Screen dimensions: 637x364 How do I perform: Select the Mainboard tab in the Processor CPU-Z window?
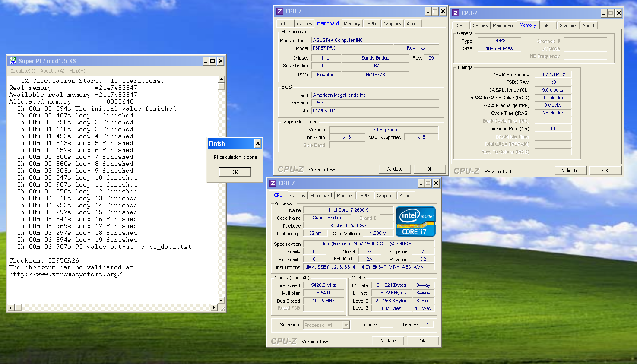(321, 196)
